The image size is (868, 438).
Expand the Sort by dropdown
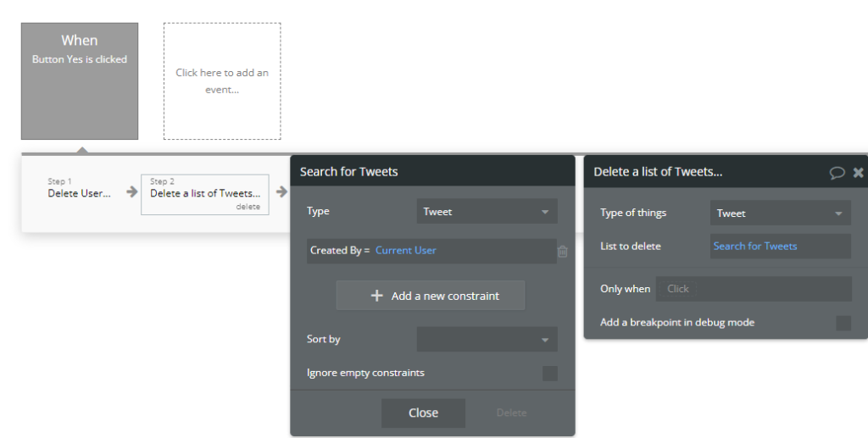[x=487, y=340]
